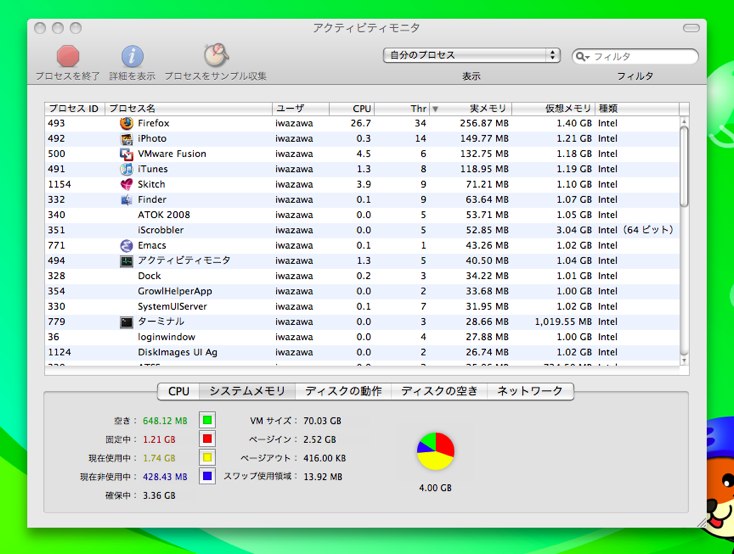Viewport: 734px width, 554px height.
Task: Switch to the ネットワーク tab
Action: [x=530, y=391]
